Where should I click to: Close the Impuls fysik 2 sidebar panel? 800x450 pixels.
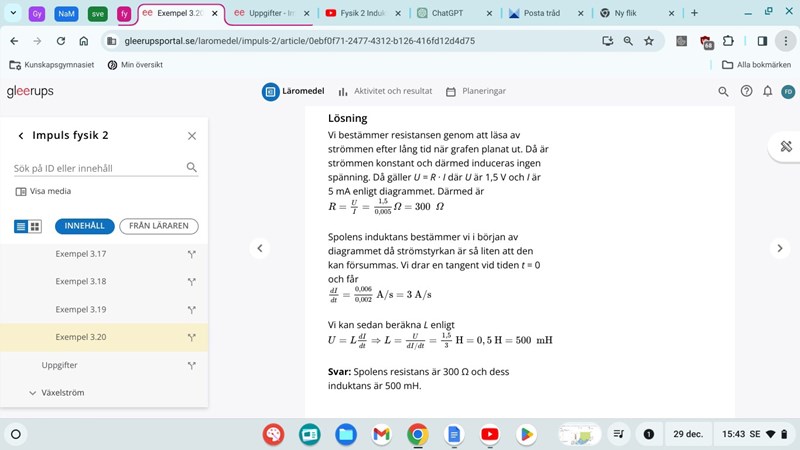click(x=192, y=136)
